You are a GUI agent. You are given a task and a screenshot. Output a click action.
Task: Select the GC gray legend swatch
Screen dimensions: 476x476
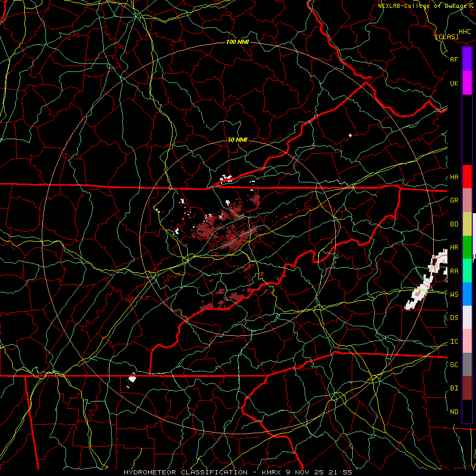tap(467, 364)
